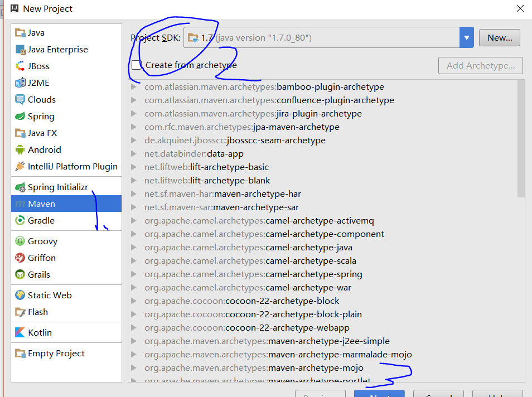Image resolution: width=532 pixels, height=397 pixels.
Task: Click the Gradle icon
Action: [21, 221]
